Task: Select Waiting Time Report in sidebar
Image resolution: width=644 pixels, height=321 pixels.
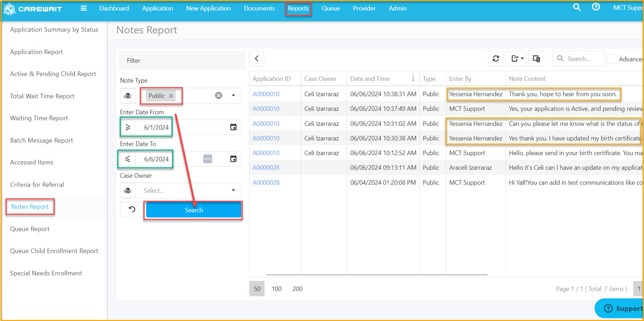Action: 39,118
